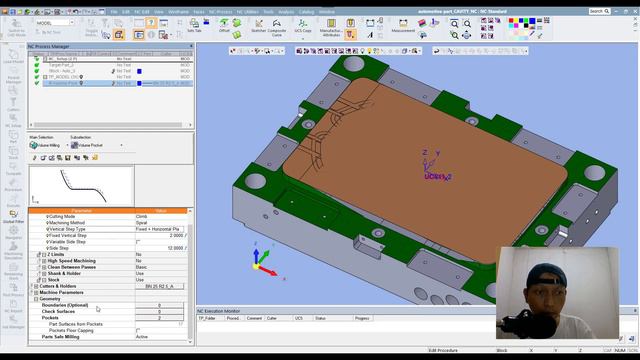Click the undo arrow in the title bar
This screenshot has height=360, width=640.
pos(76,11)
